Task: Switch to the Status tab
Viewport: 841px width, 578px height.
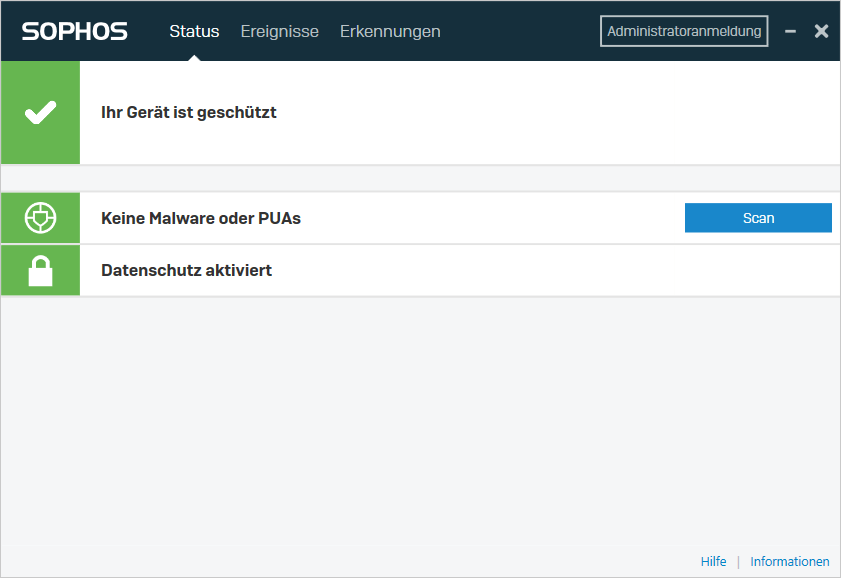Action: click(x=194, y=31)
